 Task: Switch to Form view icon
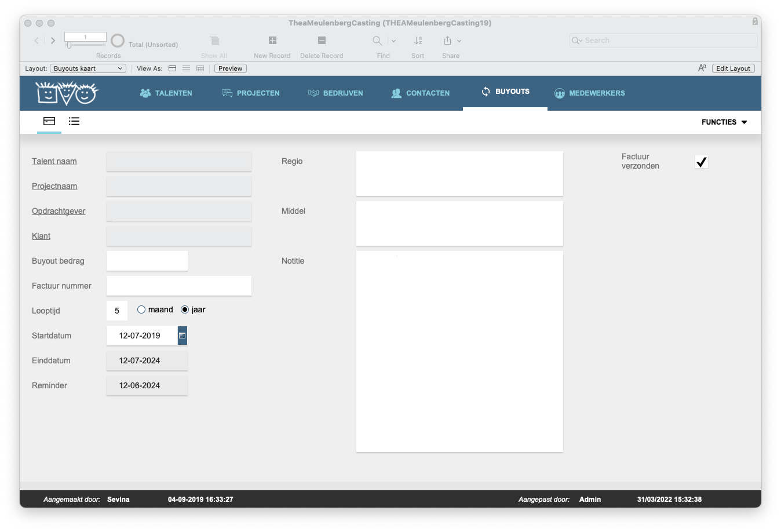click(x=172, y=68)
